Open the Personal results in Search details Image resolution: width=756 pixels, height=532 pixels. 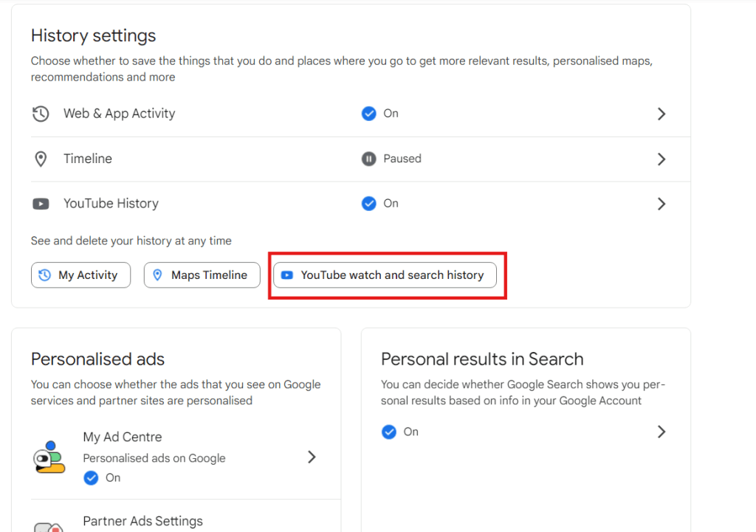coord(661,432)
